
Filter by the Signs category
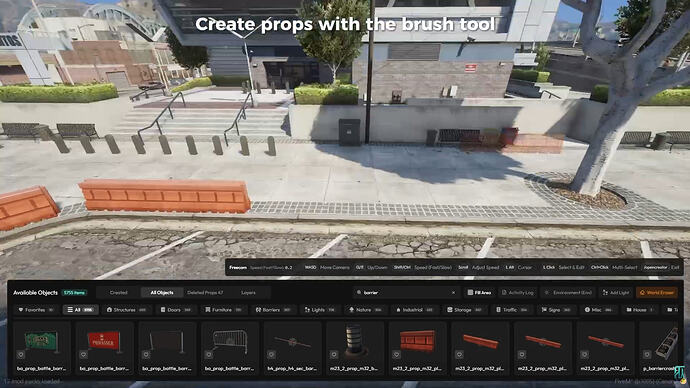(556, 310)
